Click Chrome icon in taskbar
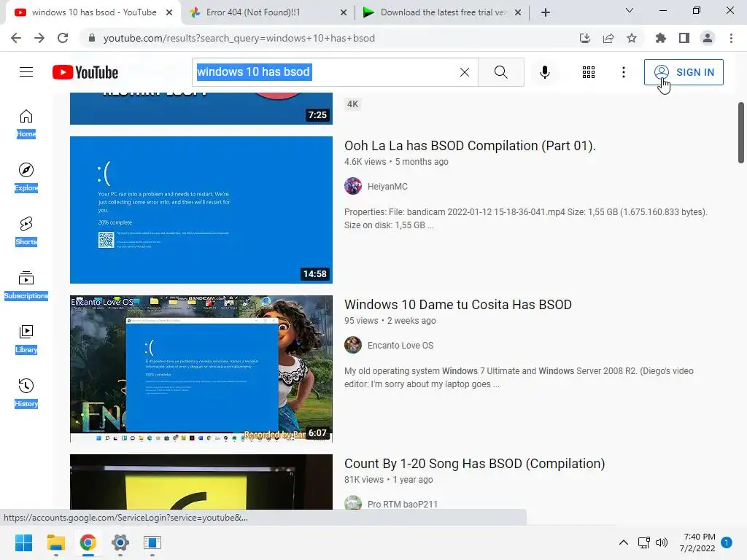Screen dimensions: 747x560 pos(88,542)
